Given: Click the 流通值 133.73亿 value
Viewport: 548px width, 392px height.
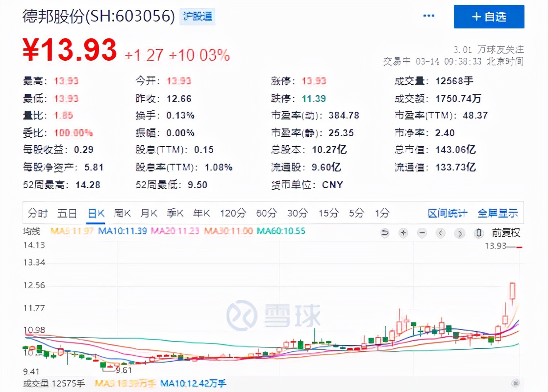Looking at the screenshot, I should pos(455,167).
